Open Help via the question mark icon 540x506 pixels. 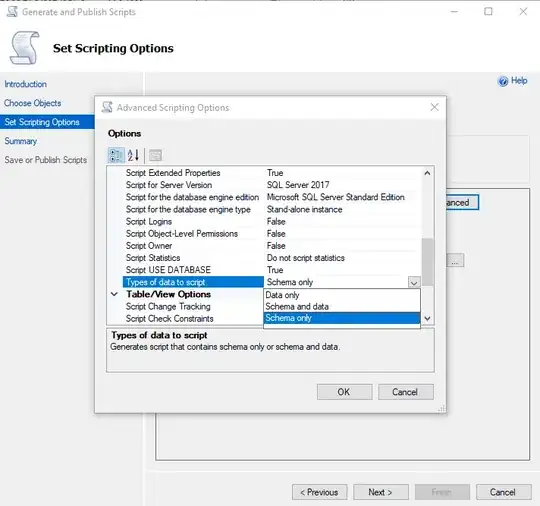coord(503,81)
